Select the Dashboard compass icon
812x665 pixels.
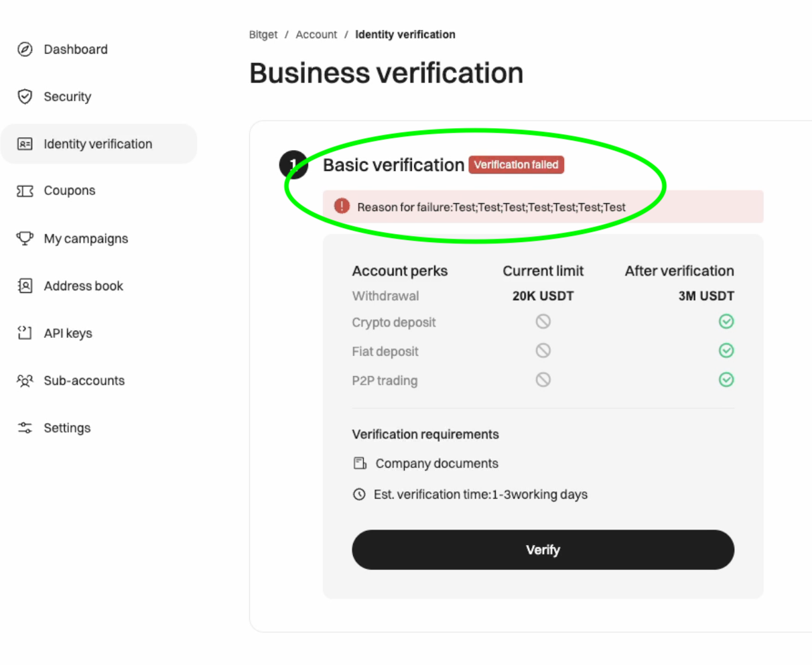pyautogui.click(x=24, y=49)
